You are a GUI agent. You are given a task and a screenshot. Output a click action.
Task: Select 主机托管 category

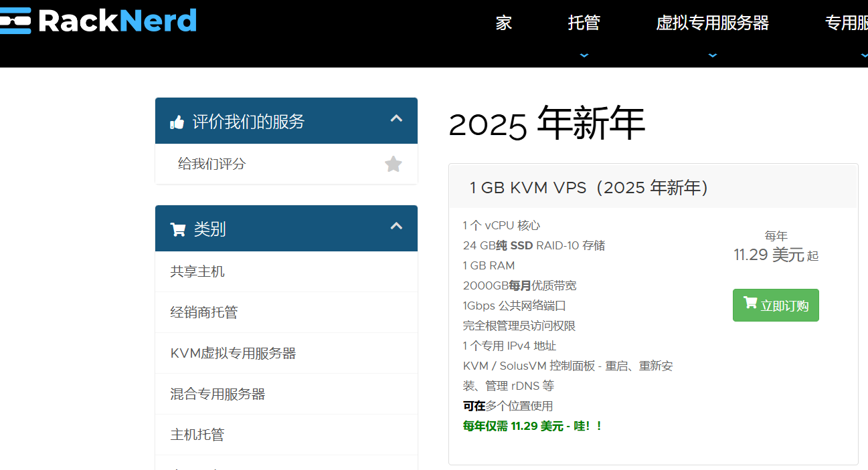197,435
